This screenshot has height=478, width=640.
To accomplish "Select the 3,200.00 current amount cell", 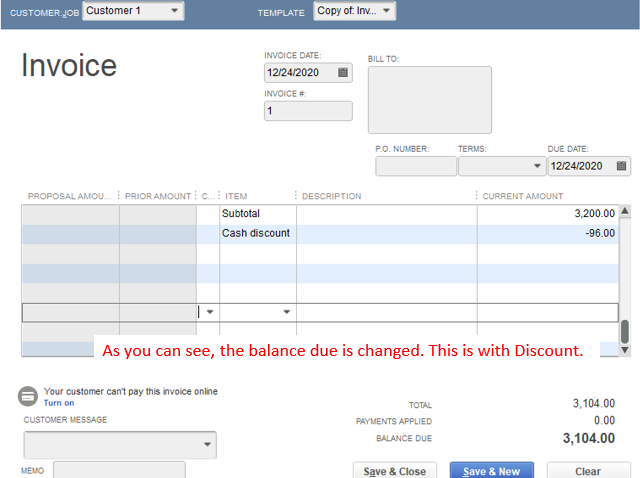I will point(548,214).
